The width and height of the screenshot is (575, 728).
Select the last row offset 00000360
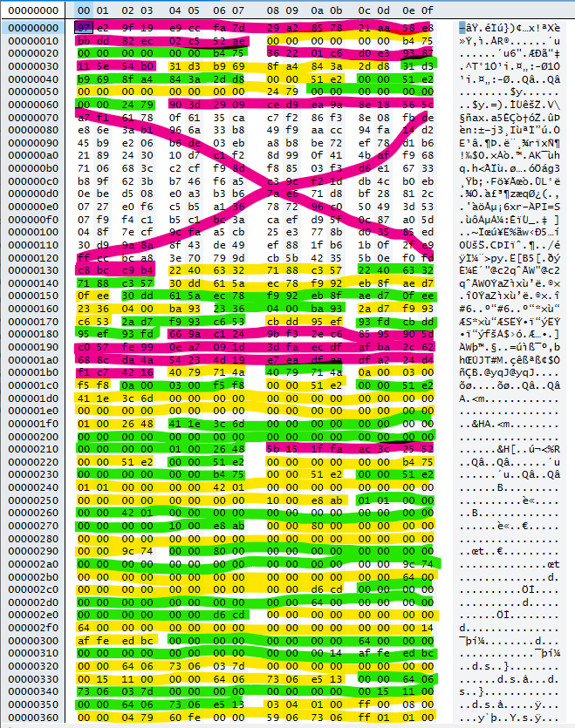32,717
